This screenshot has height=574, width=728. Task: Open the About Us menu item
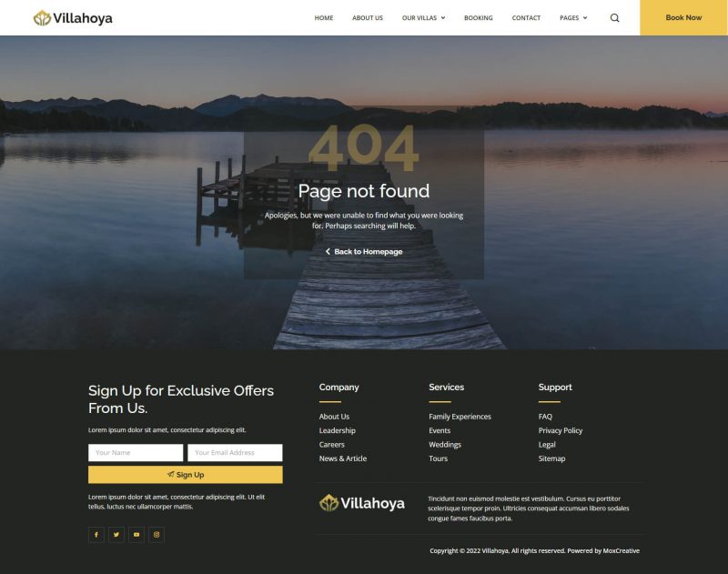tap(368, 17)
